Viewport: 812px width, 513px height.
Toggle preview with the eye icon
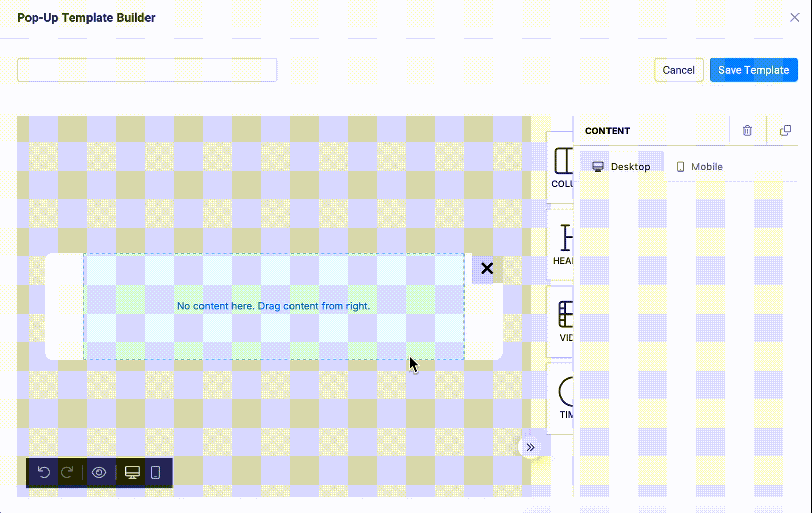tap(99, 473)
